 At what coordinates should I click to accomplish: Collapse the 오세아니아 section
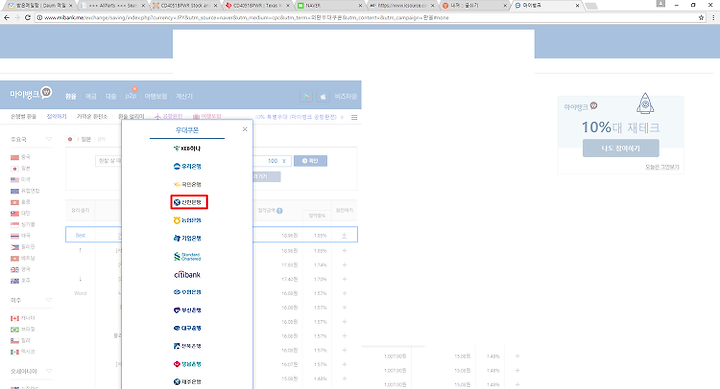[x=49, y=371]
